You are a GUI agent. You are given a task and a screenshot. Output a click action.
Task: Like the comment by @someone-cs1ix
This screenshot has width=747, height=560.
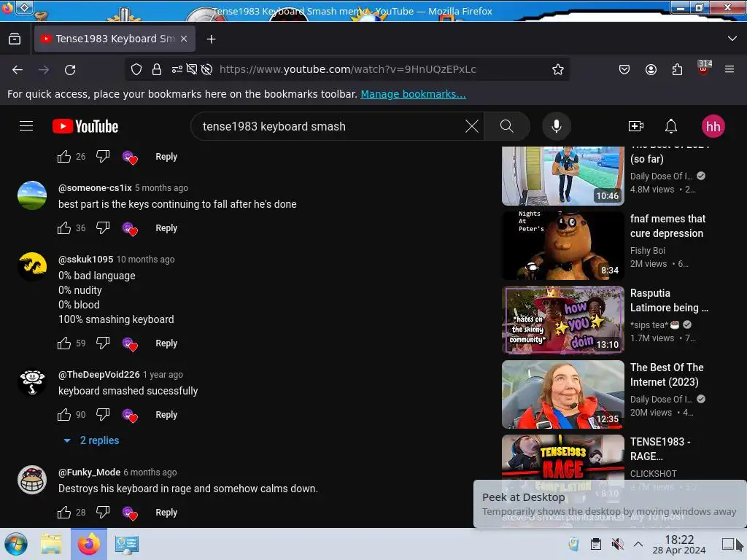tap(64, 228)
